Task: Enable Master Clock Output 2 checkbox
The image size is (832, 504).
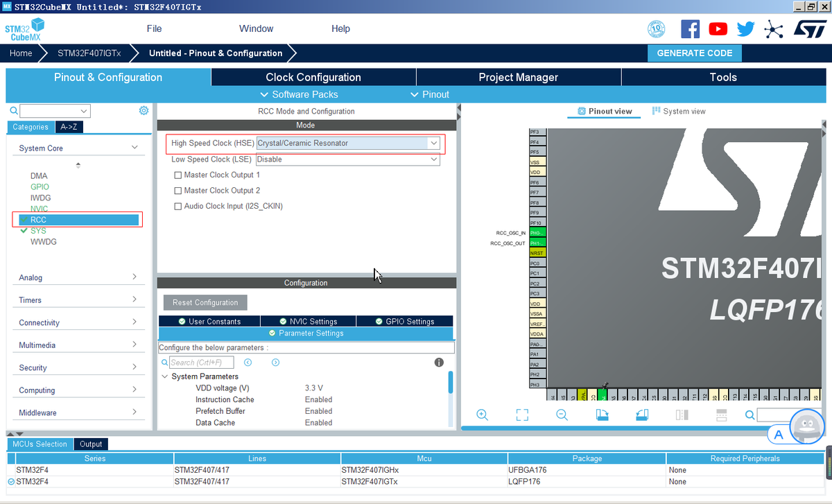Action: tap(178, 191)
